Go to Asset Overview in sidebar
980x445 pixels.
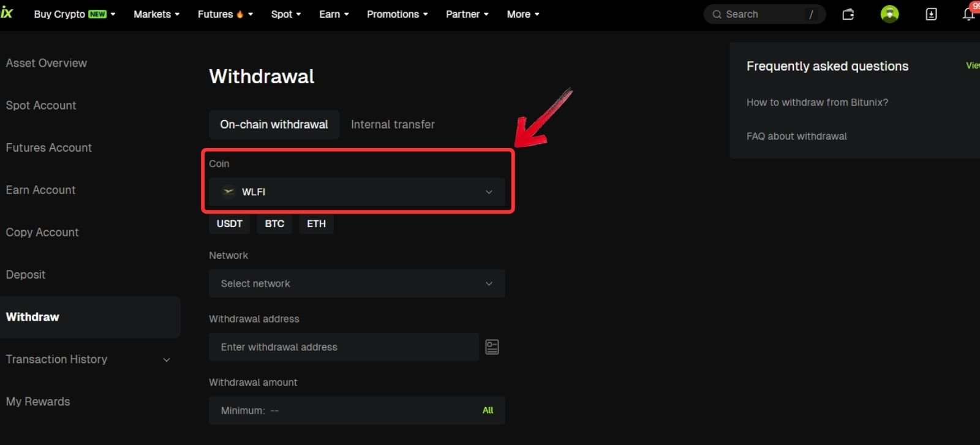tap(47, 63)
